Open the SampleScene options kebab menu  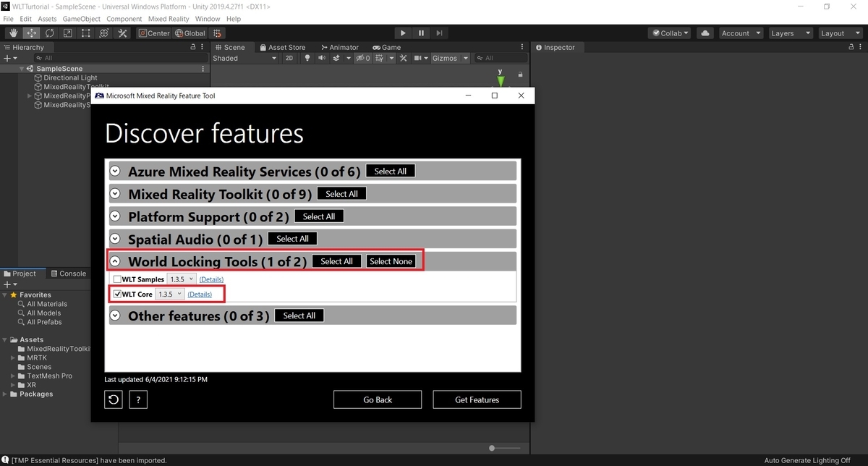coord(203,69)
